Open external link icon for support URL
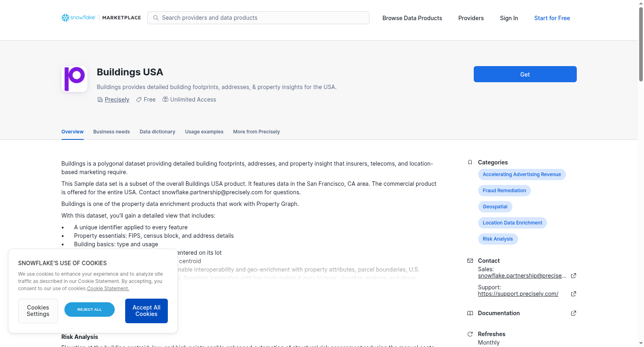Viewport: 644px width, 347px height. 574,294
